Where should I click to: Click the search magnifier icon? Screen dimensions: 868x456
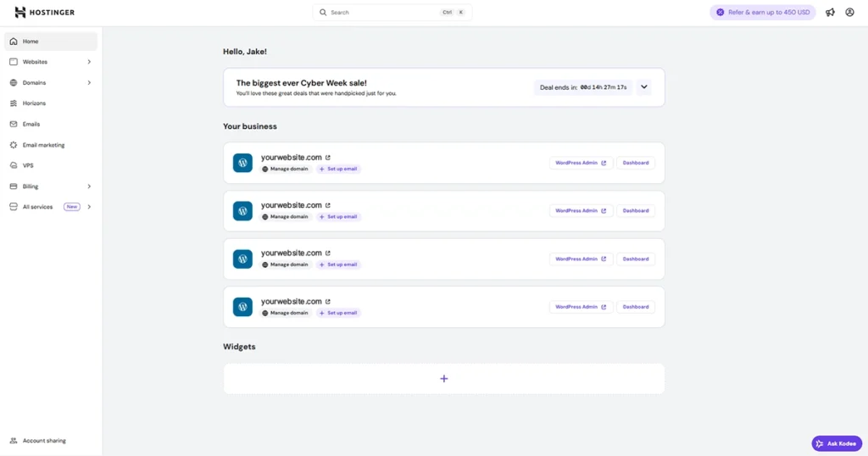click(323, 12)
